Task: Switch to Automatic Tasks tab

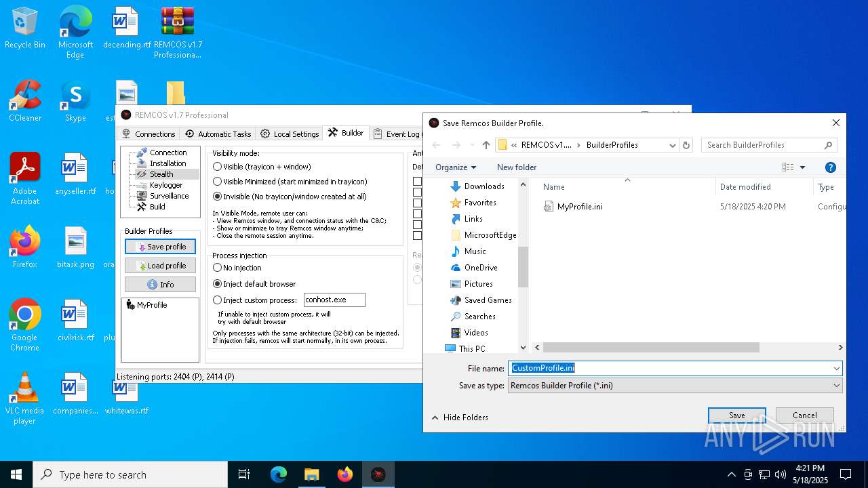Action: tap(218, 134)
